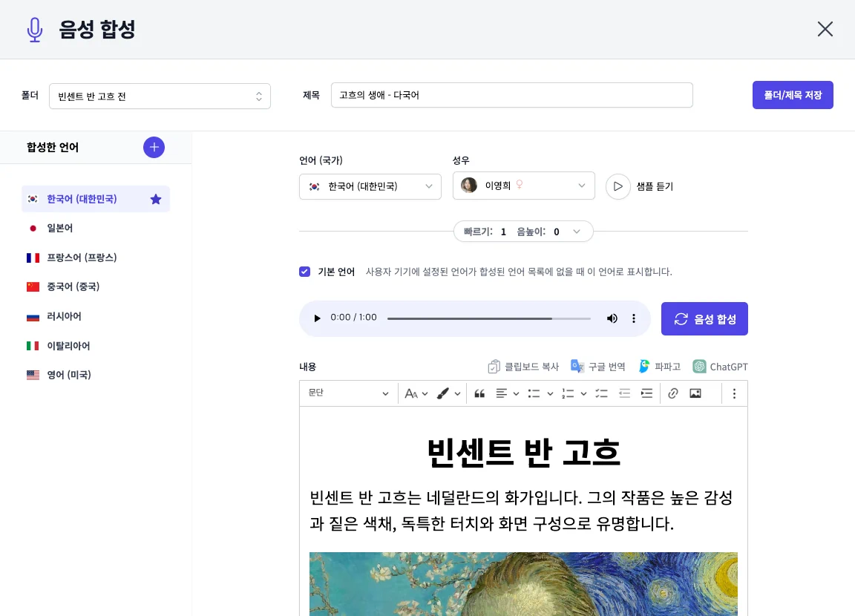Insert a numbered list
Image resolution: width=855 pixels, height=616 pixels.
[x=568, y=393]
